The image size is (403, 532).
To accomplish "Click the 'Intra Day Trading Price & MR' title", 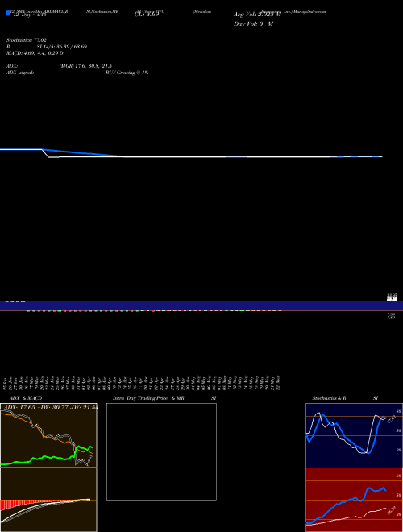I will click(x=148, y=398).
